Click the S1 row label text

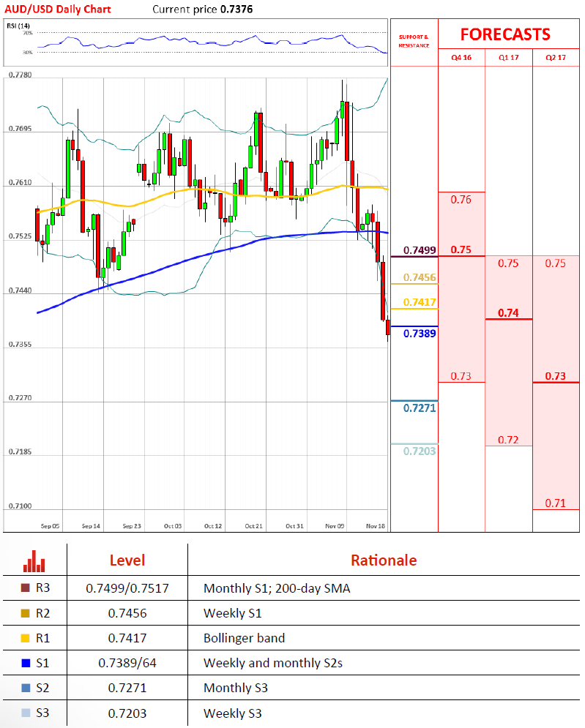[x=42, y=663]
